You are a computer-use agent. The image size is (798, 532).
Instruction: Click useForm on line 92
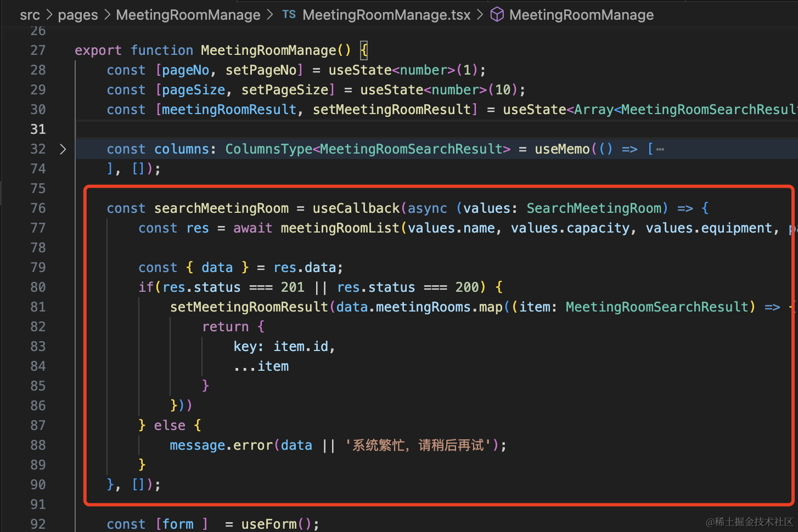(x=268, y=524)
